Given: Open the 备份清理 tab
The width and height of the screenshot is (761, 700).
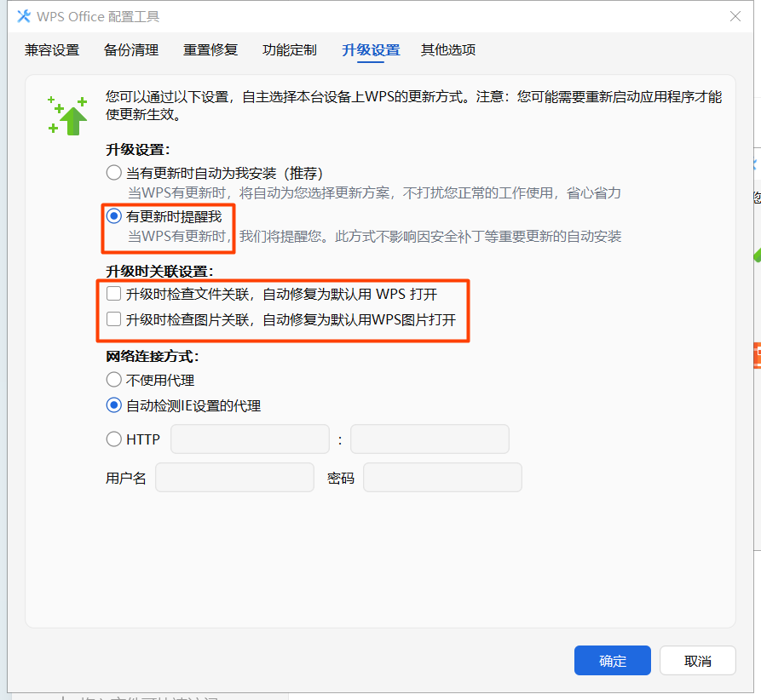Looking at the screenshot, I should click(131, 50).
